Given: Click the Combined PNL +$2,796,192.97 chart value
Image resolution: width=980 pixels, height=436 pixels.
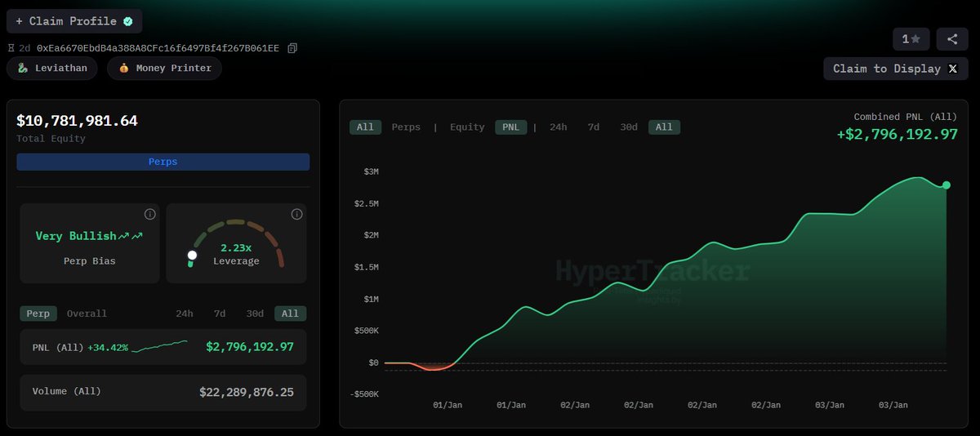Looking at the screenshot, I should click(897, 134).
